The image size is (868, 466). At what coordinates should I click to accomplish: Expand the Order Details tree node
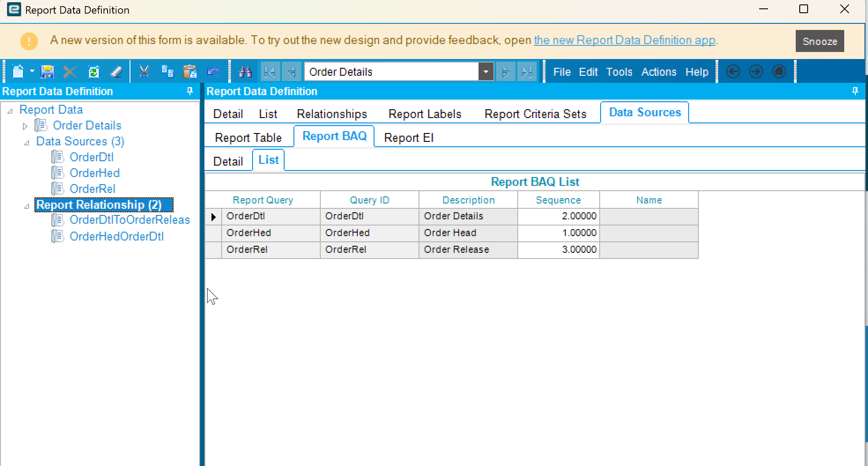(25, 126)
